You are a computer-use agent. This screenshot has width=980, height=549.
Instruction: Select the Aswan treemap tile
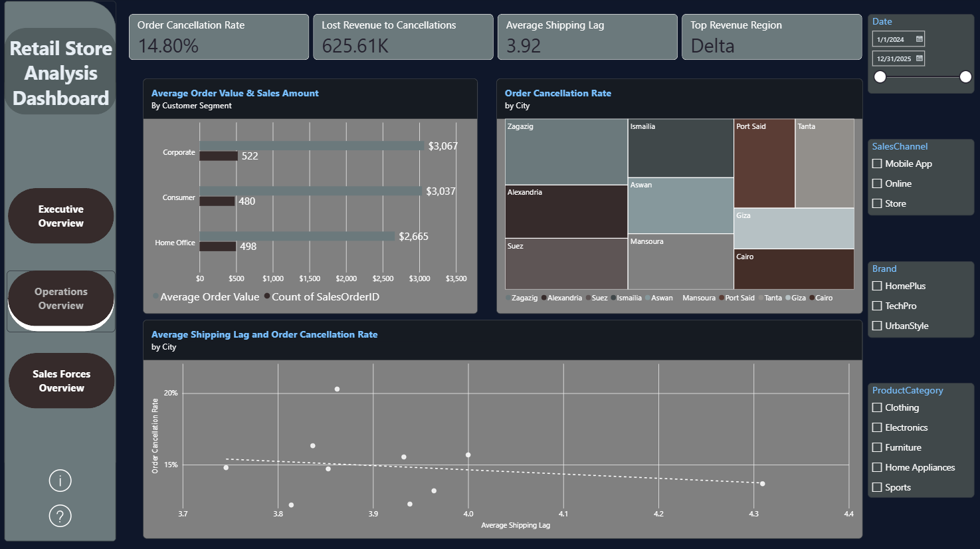tap(681, 206)
